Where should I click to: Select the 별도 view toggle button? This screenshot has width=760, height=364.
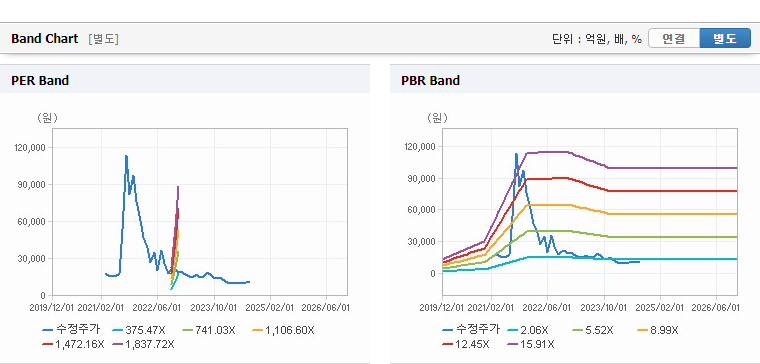tap(725, 39)
